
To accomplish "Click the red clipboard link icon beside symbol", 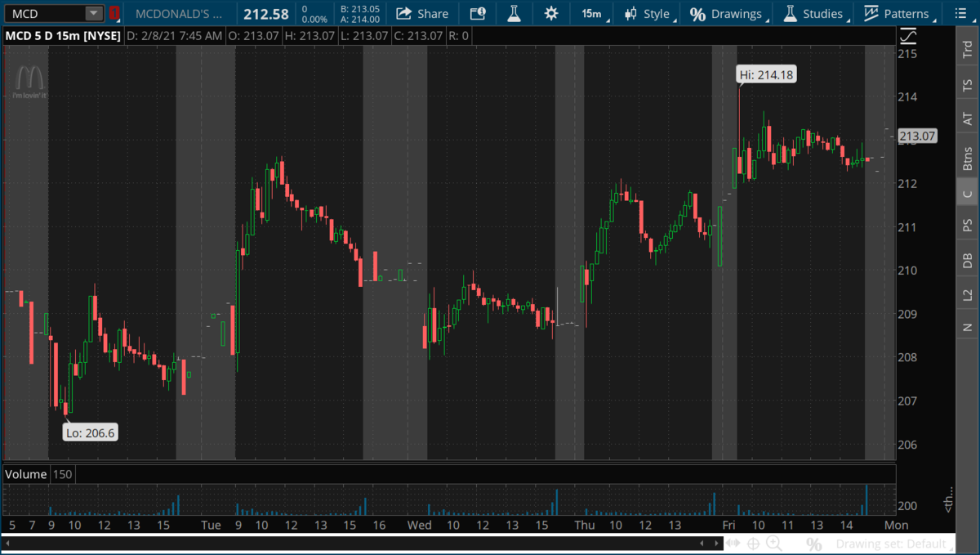I will click(114, 14).
